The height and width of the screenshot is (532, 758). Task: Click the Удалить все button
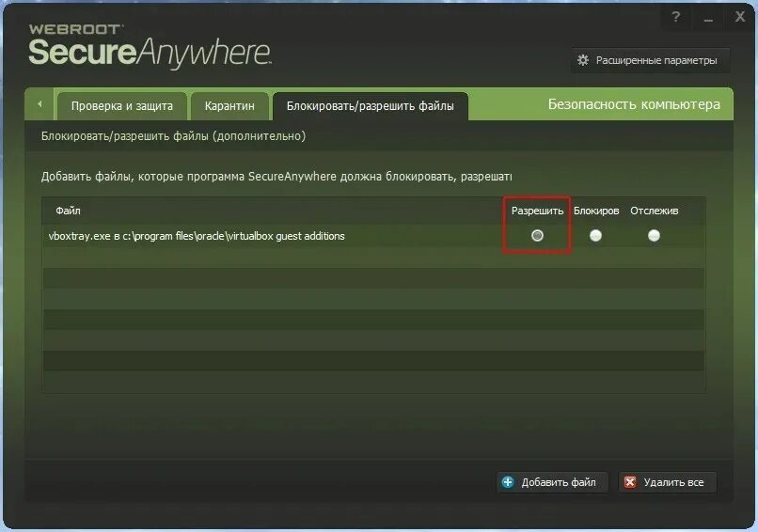pos(667,482)
